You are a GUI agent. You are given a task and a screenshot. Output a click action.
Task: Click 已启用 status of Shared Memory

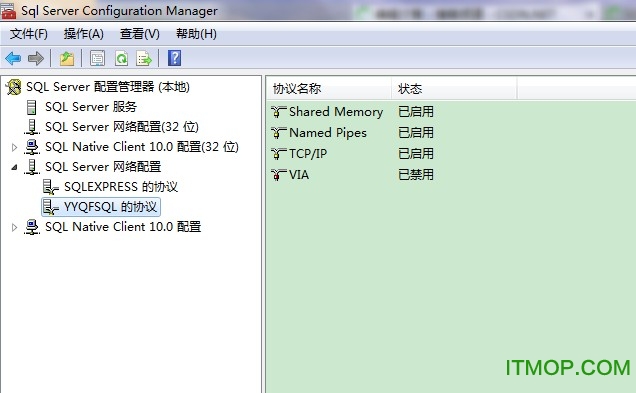416,112
